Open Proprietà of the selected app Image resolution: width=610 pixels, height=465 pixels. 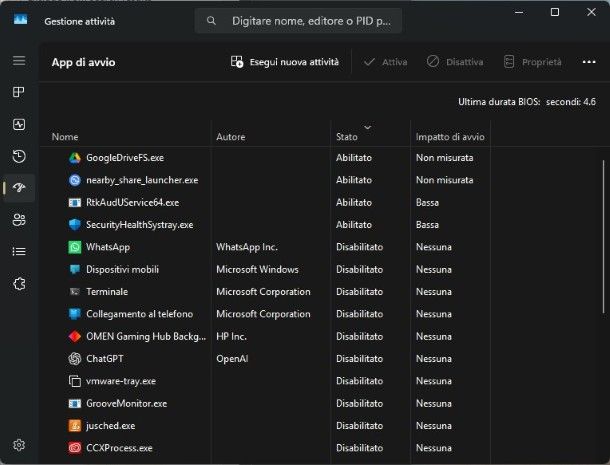pyautogui.click(x=533, y=62)
